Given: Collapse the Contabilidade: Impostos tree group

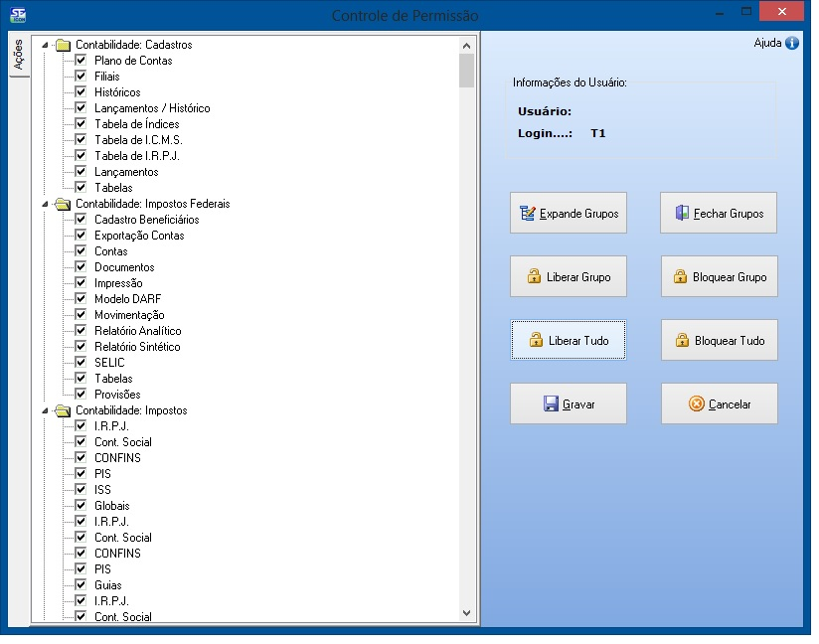Looking at the screenshot, I should [x=45, y=410].
